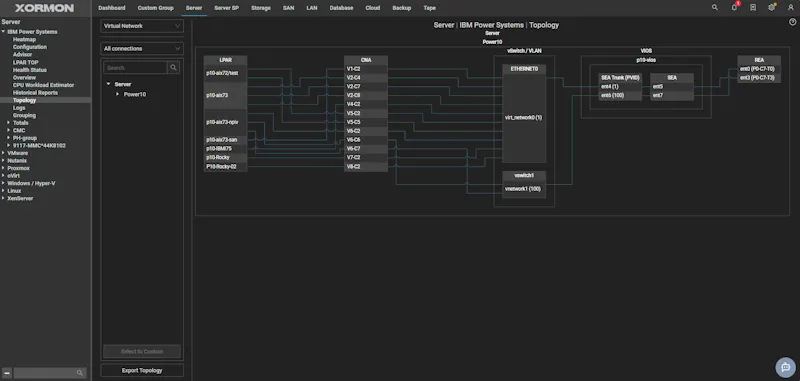
Task: Select the ent3 (P0-C7-T3) REA node
Action: tap(759, 78)
